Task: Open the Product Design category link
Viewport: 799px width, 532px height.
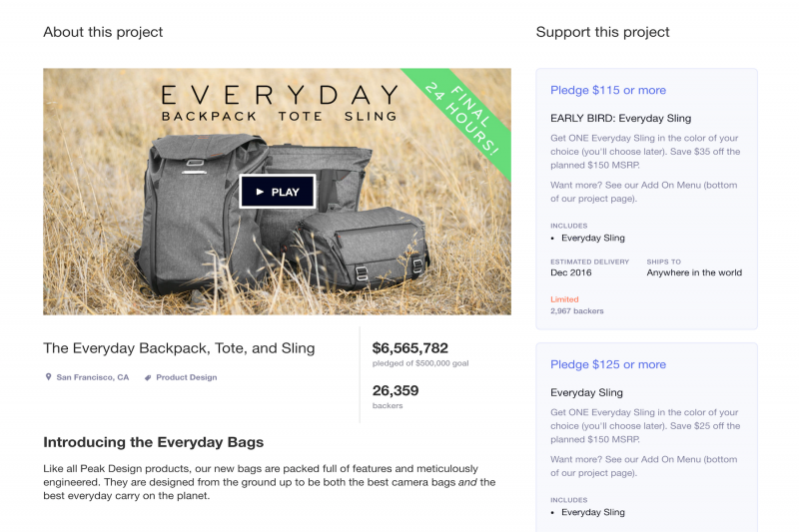Action: pyautogui.click(x=187, y=377)
